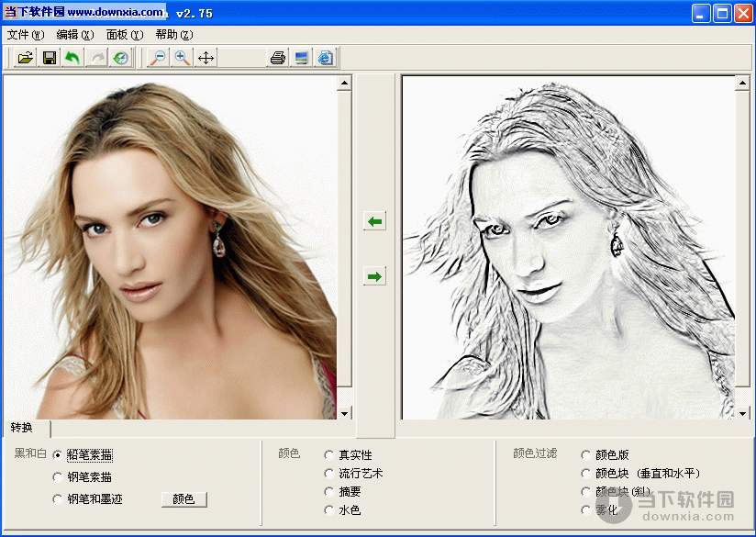The width and height of the screenshot is (756, 537).
Task: Select the 钢笔素描 radio option
Action: [x=59, y=477]
